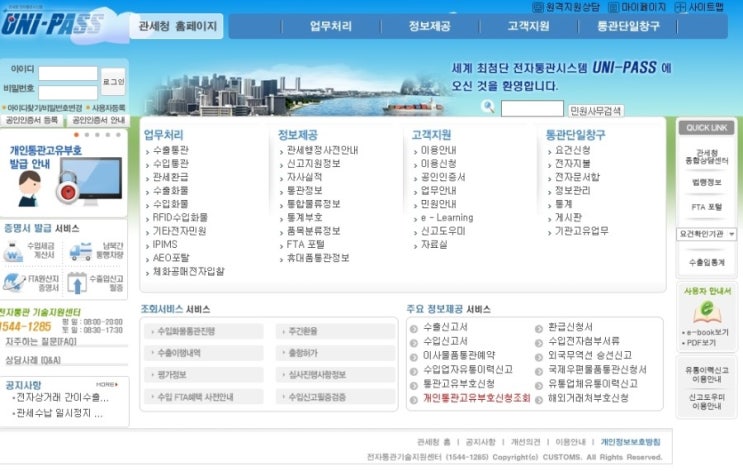Open 이사물품통관예약 link

pos(459,355)
